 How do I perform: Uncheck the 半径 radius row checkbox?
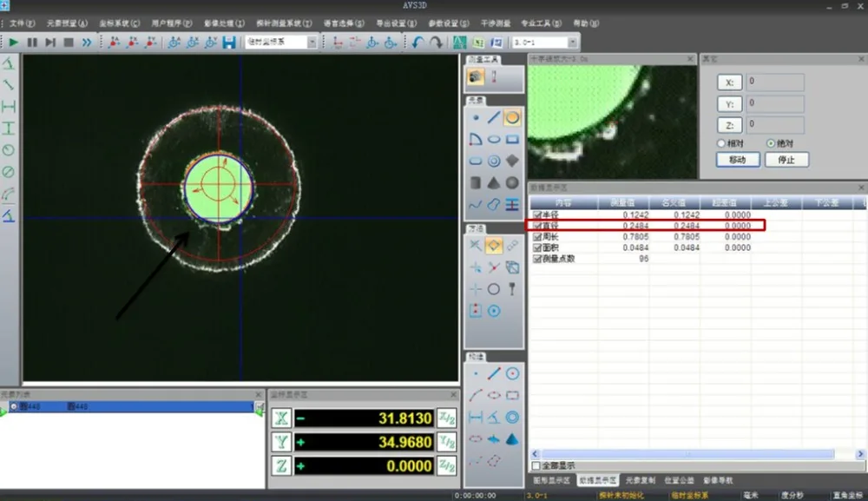click(537, 214)
